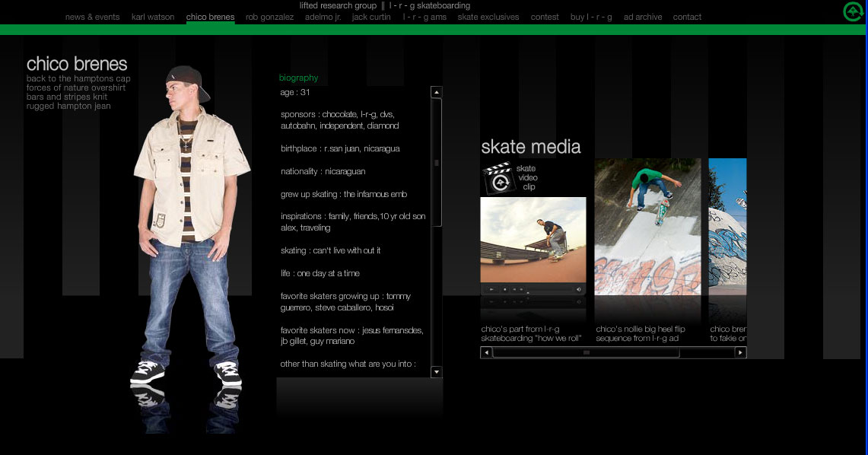Click the "how we roll" video caption

click(x=531, y=334)
